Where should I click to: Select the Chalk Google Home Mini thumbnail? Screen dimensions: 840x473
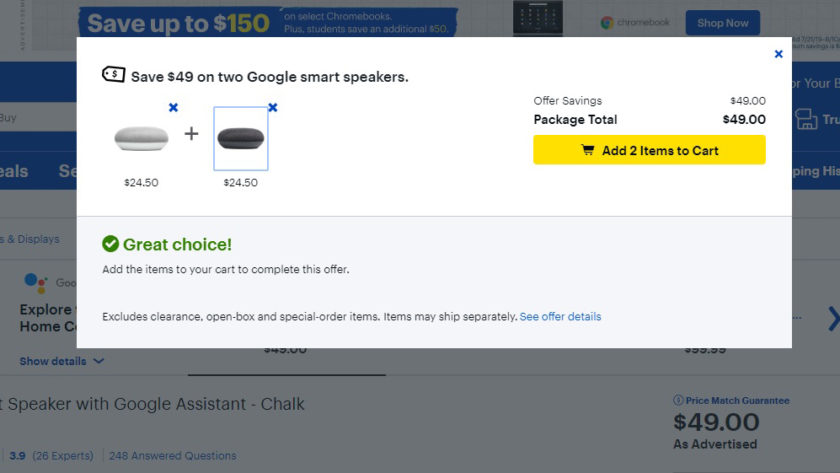coord(141,138)
